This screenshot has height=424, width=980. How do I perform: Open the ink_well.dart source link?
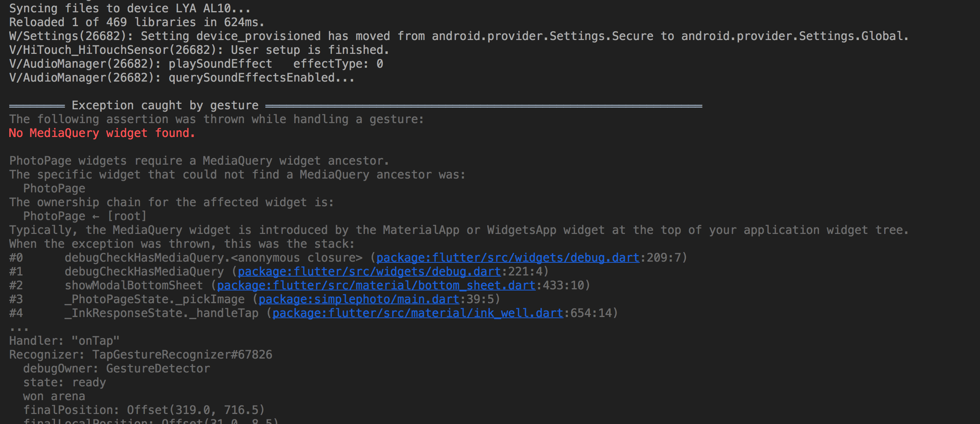pos(417,313)
